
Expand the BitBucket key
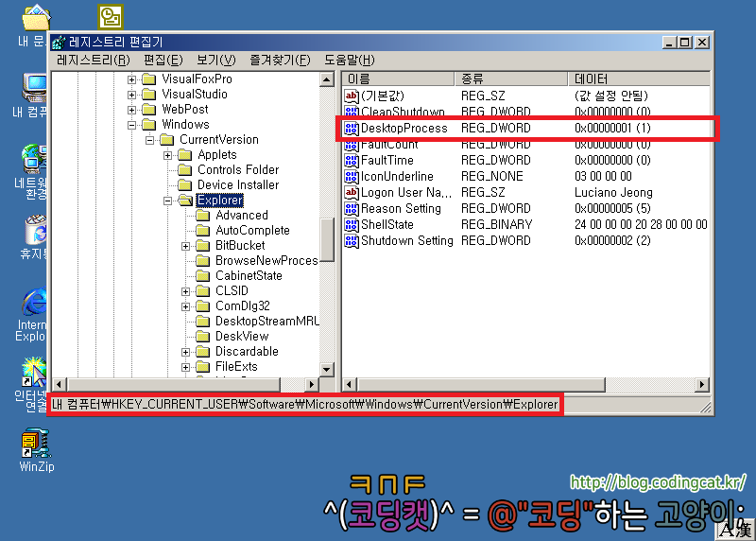(185, 246)
